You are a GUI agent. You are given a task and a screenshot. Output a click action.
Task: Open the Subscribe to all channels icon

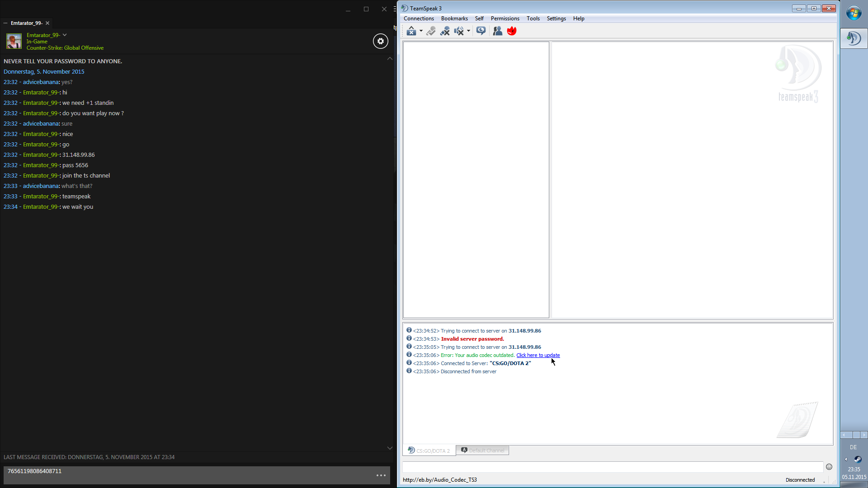(x=481, y=31)
